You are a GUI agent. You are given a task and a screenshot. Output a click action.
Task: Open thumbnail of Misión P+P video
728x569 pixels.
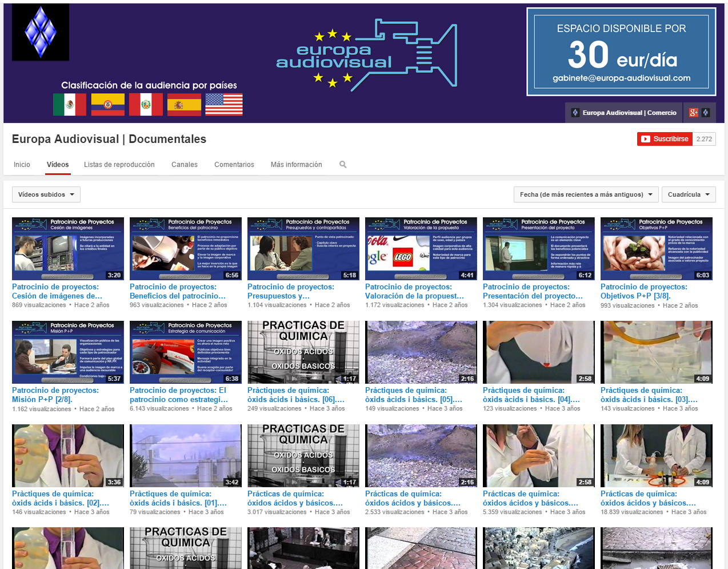(68, 352)
